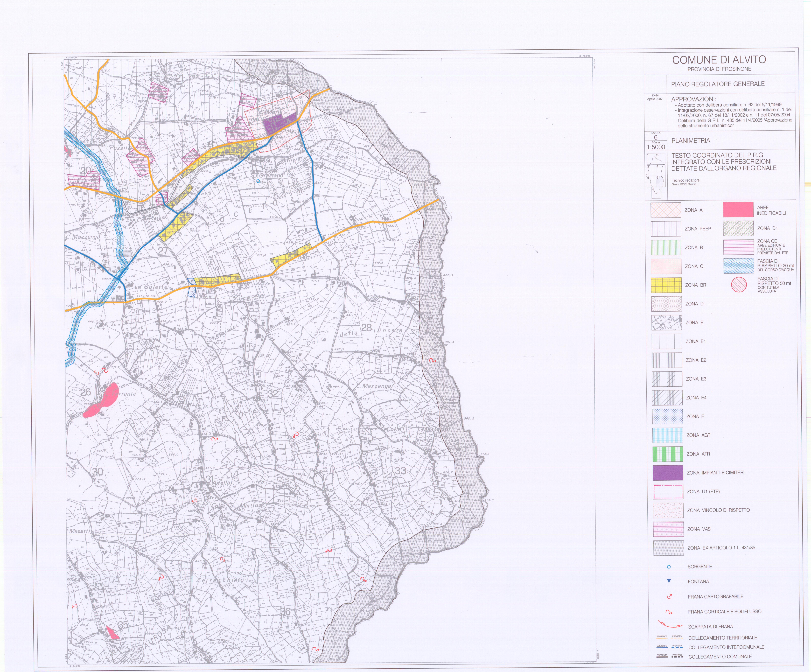
Task: Select the ZONA CE striped legend box
Action: tap(738, 247)
